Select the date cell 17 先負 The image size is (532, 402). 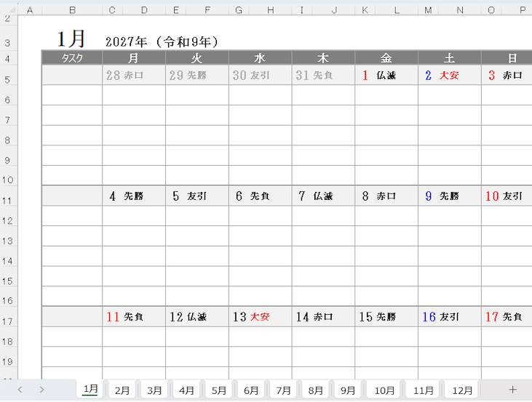(507, 316)
